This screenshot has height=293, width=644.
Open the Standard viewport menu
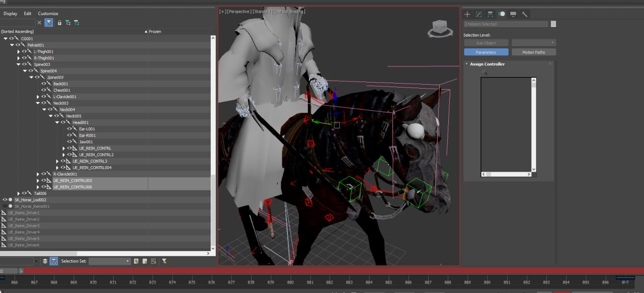(x=263, y=11)
